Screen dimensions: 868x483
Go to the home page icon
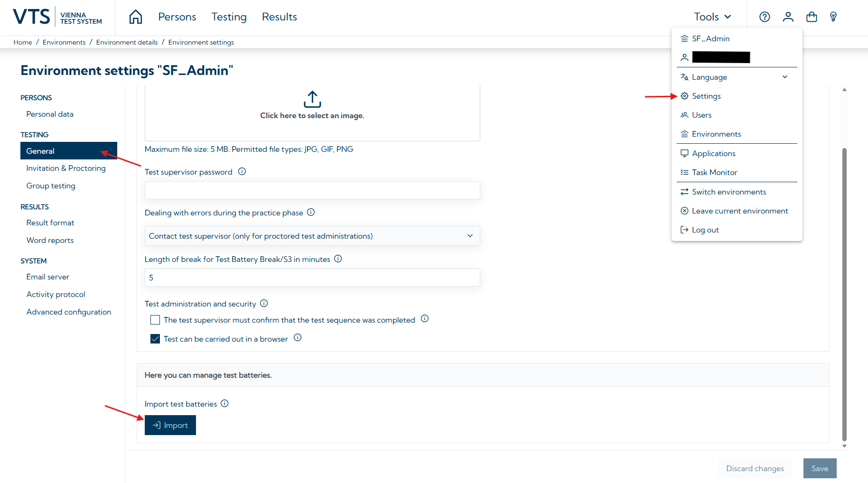click(x=136, y=17)
